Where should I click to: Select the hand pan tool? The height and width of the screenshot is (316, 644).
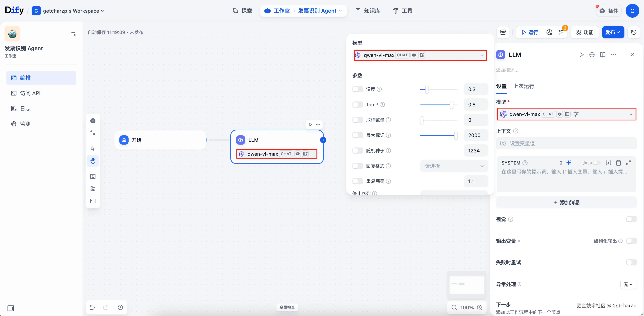click(x=93, y=161)
